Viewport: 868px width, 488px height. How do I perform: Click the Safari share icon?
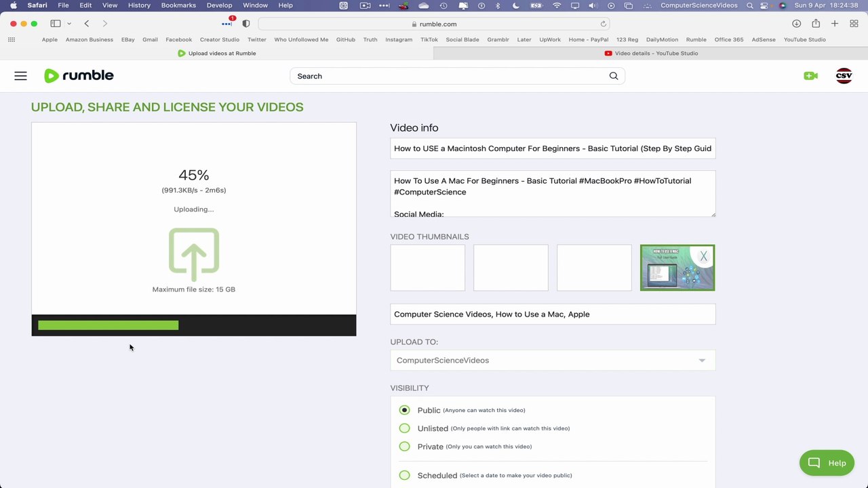click(816, 23)
